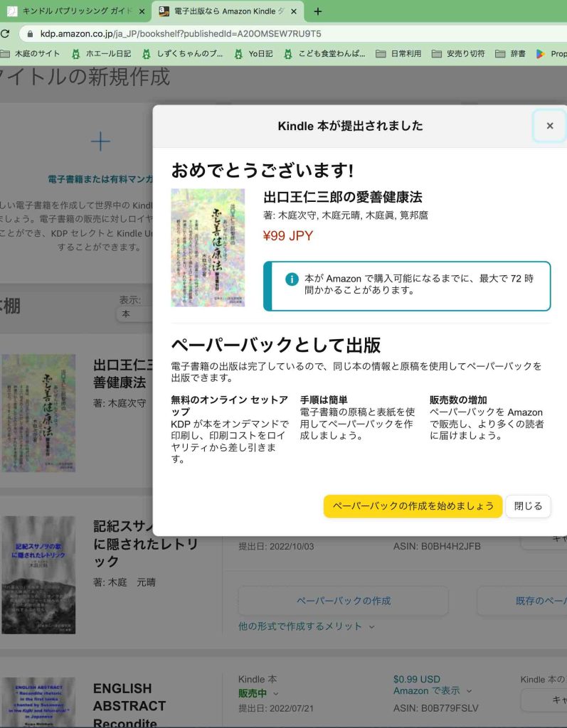The height and width of the screenshot is (728, 567).
Task: Click plus icon to create new ebook
Action: [100, 141]
